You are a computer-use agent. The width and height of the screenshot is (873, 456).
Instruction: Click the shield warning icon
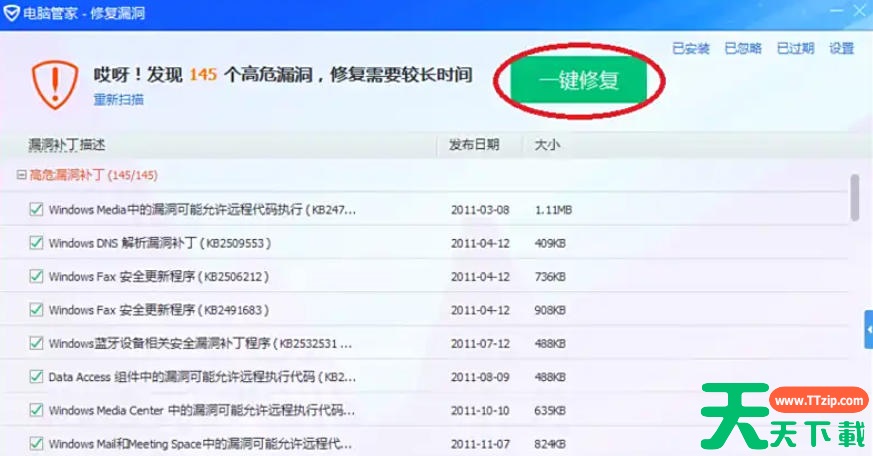[x=55, y=85]
